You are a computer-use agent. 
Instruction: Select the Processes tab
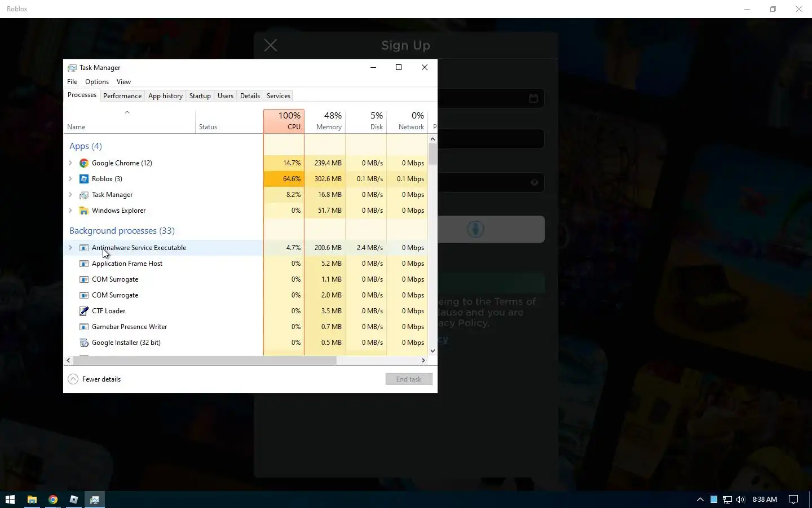(x=82, y=95)
